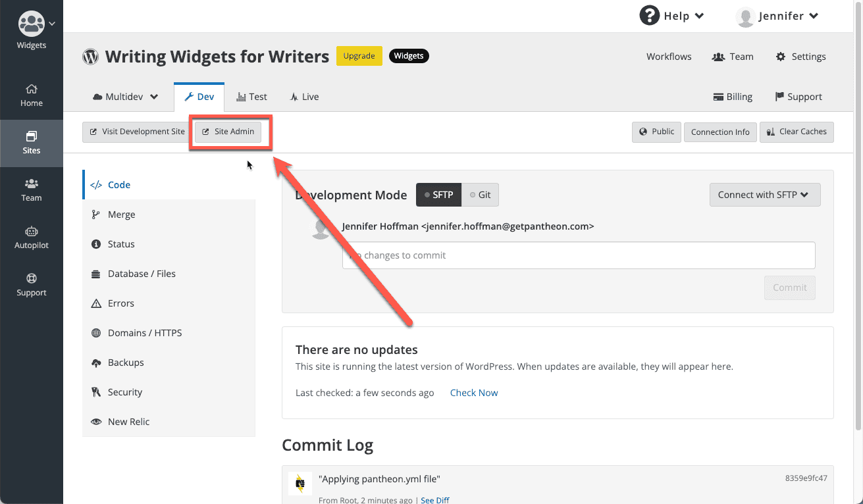Viewport: 863px width, 504px height.
Task: Open the Billing tab
Action: pyautogui.click(x=733, y=96)
